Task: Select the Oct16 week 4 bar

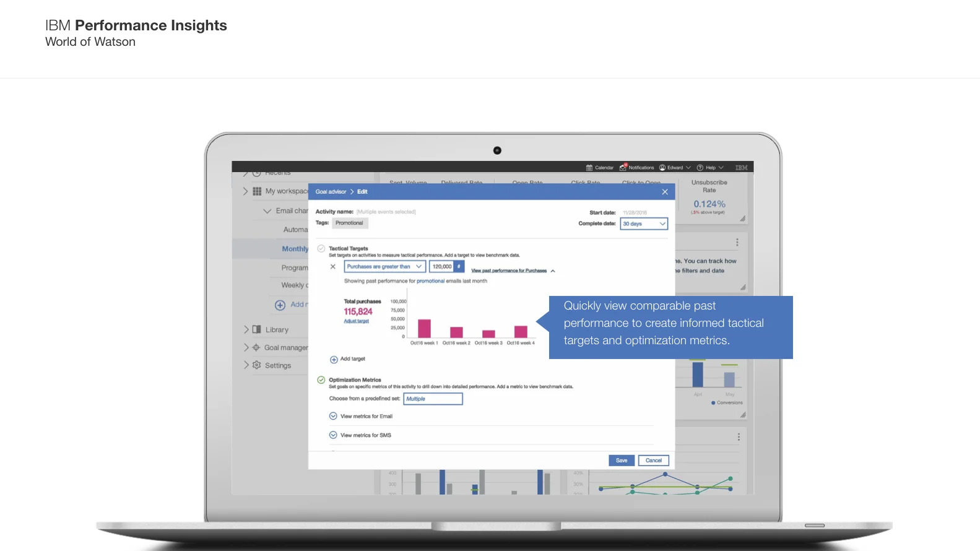Action: pos(521,331)
